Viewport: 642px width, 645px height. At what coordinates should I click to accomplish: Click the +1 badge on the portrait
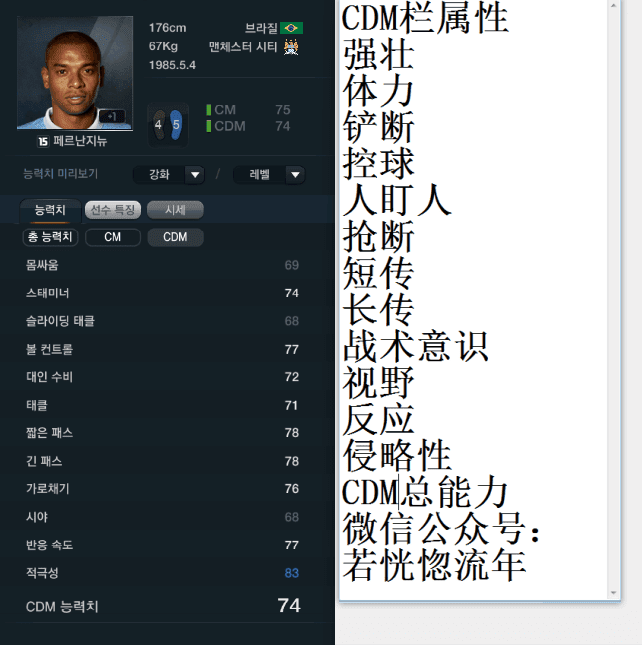112,116
